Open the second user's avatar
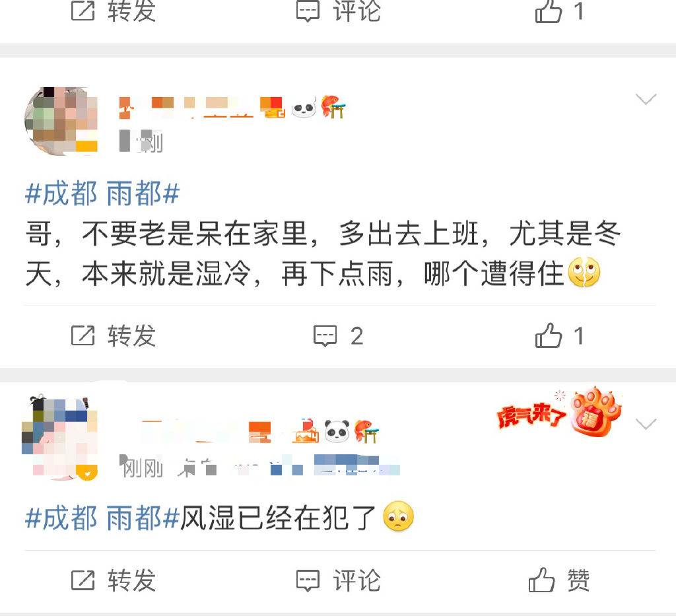 point(60,438)
